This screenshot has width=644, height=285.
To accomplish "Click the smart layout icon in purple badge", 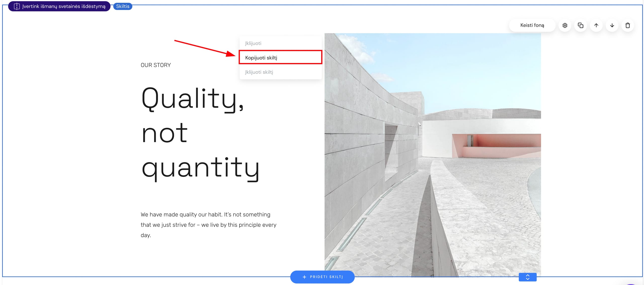I will click(x=17, y=6).
